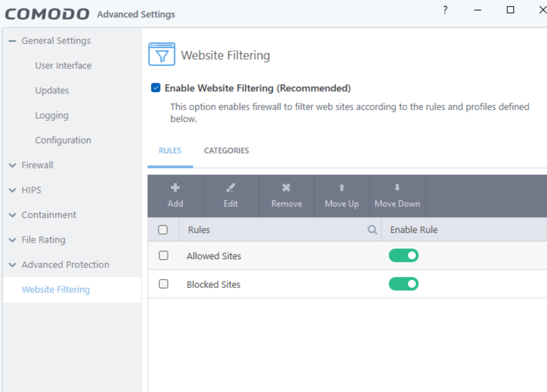
Task: Click the Move Down arrow icon
Action: coord(397,188)
